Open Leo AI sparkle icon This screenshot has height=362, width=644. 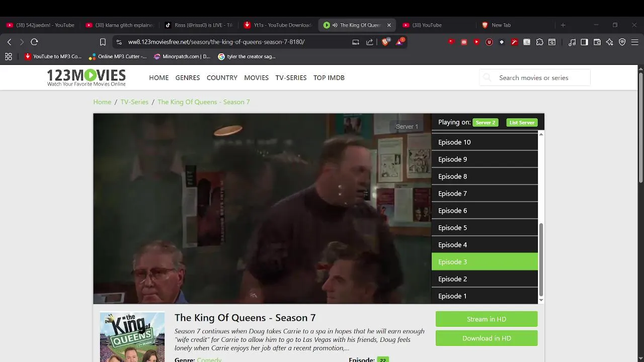tap(610, 42)
